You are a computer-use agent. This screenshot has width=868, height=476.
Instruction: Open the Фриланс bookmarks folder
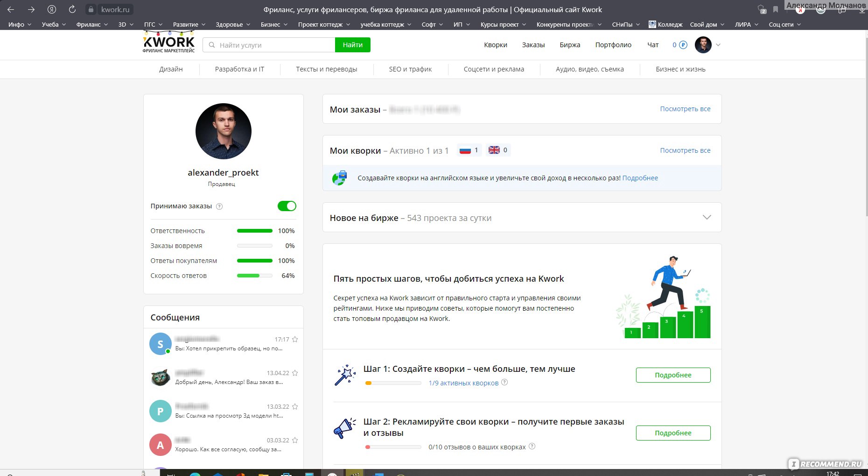click(x=92, y=24)
